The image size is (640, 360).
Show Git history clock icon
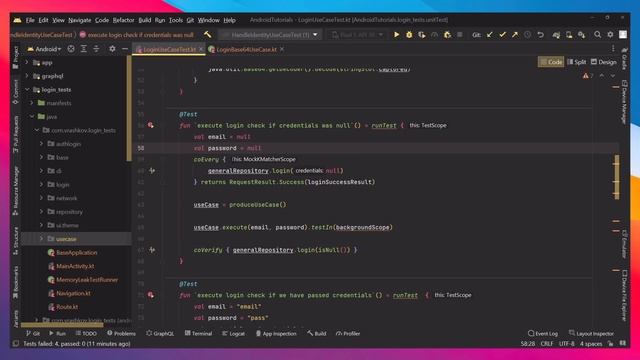[x=528, y=35]
